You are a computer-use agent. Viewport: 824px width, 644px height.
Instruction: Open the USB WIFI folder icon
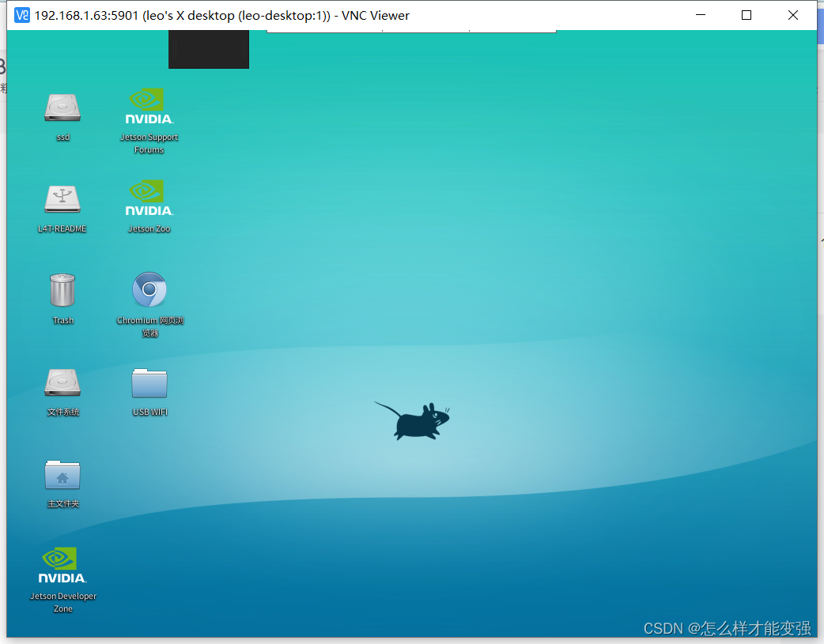[149, 383]
